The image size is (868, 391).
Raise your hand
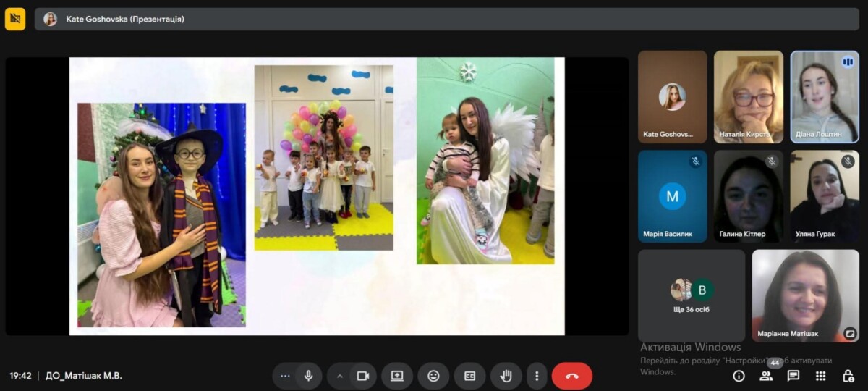point(506,376)
